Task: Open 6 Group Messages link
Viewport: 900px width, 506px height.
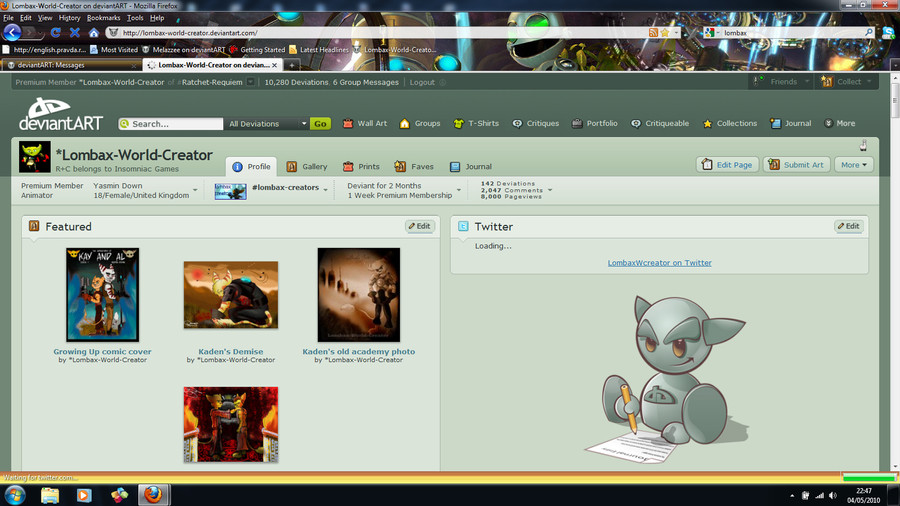Action: (366, 82)
